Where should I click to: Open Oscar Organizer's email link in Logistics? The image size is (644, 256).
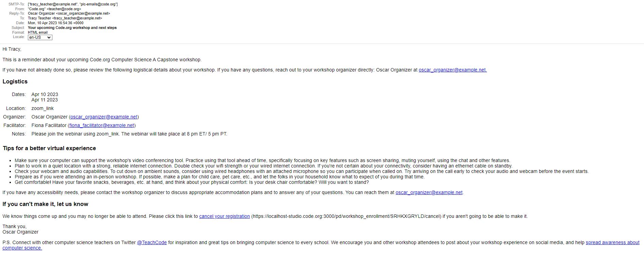click(104, 117)
